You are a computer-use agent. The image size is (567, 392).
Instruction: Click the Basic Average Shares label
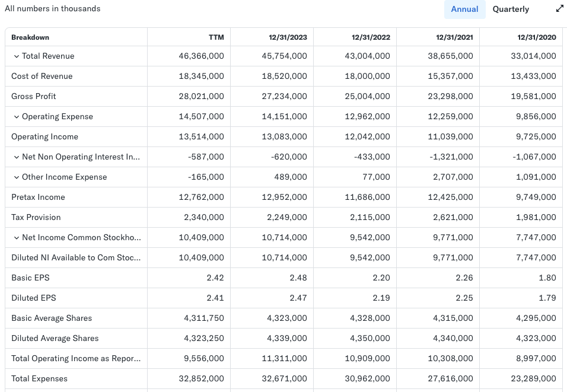(52, 318)
